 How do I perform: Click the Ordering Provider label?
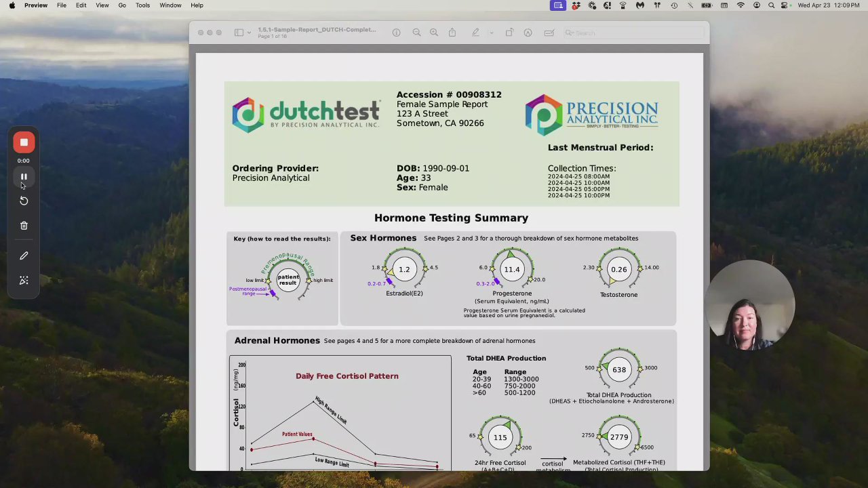[275, 168]
